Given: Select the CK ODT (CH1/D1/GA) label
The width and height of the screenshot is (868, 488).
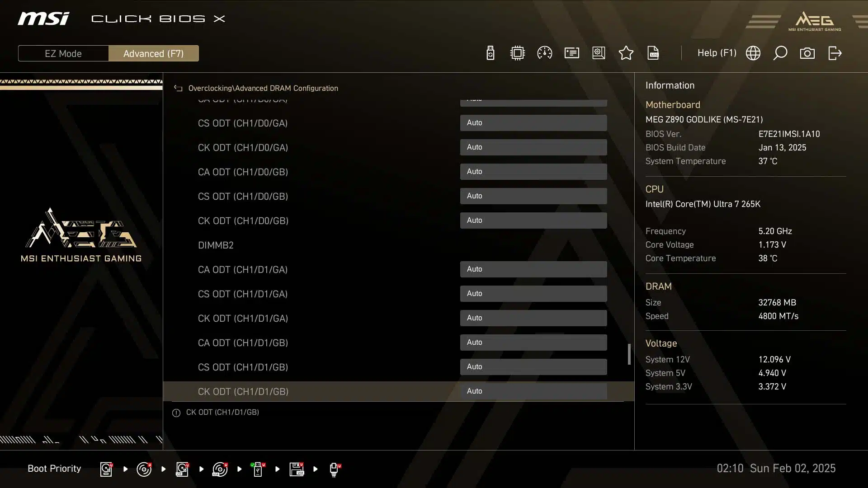Looking at the screenshot, I should click(243, 319).
